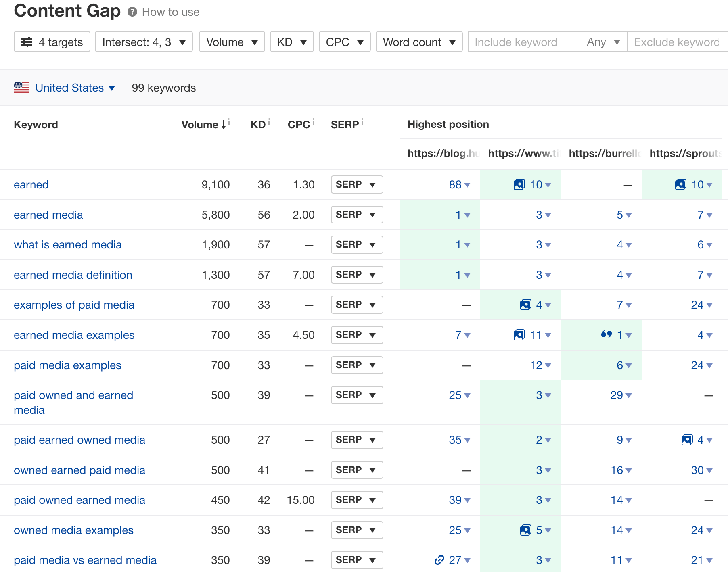The width and height of the screenshot is (728, 572).
Task: Click the info icon next to the Volume column header
Action: [229, 121]
